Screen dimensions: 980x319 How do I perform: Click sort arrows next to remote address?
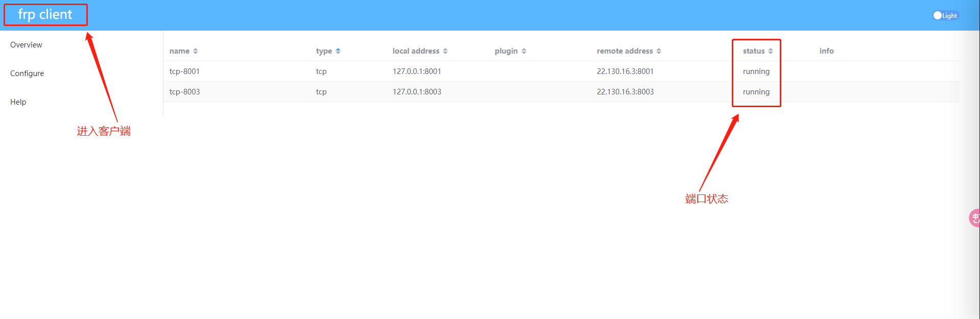(659, 51)
